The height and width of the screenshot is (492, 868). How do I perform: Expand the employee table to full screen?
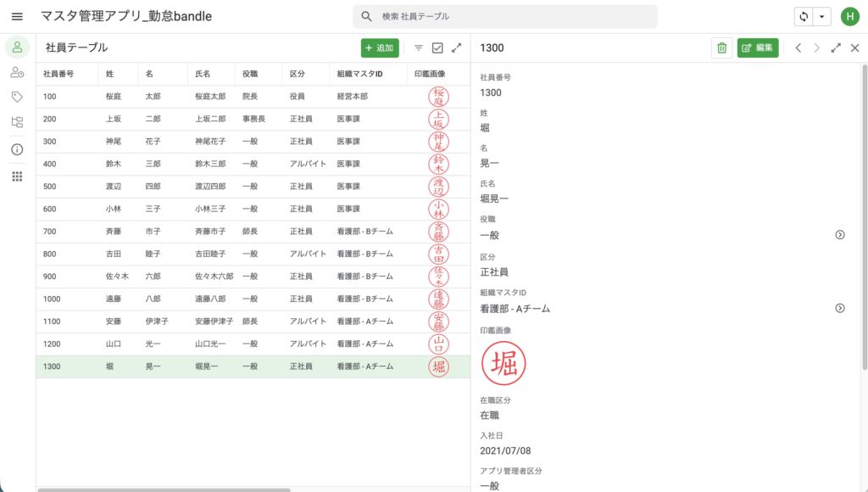[457, 48]
